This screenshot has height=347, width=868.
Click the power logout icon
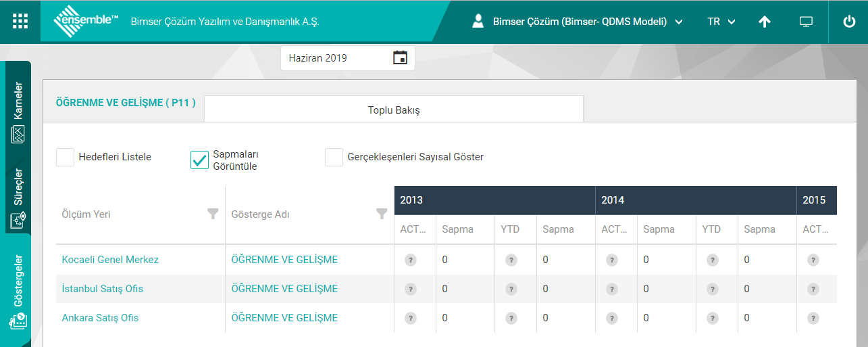[849, 22]
